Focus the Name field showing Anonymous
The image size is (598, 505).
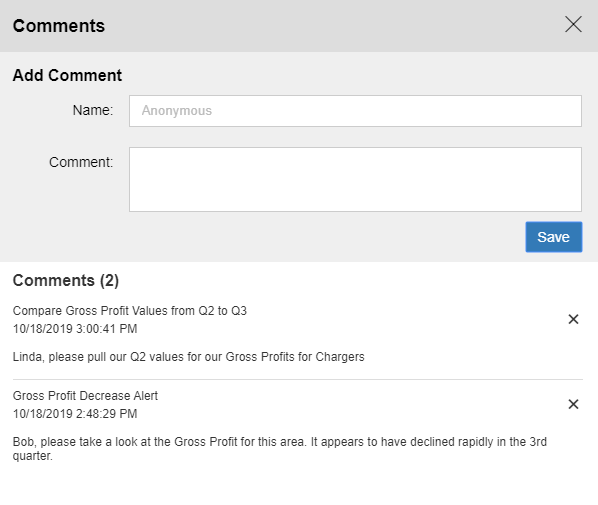[x=355, y=111]
